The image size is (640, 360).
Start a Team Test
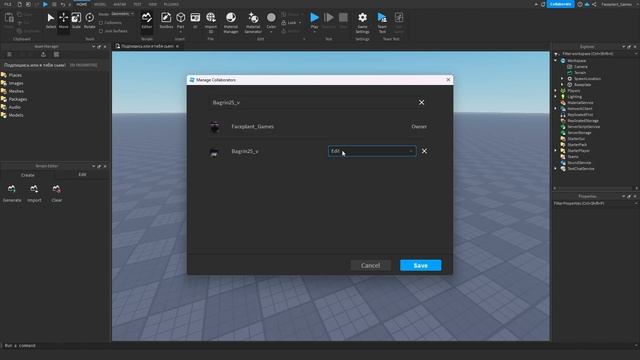(x=382, y=22)
